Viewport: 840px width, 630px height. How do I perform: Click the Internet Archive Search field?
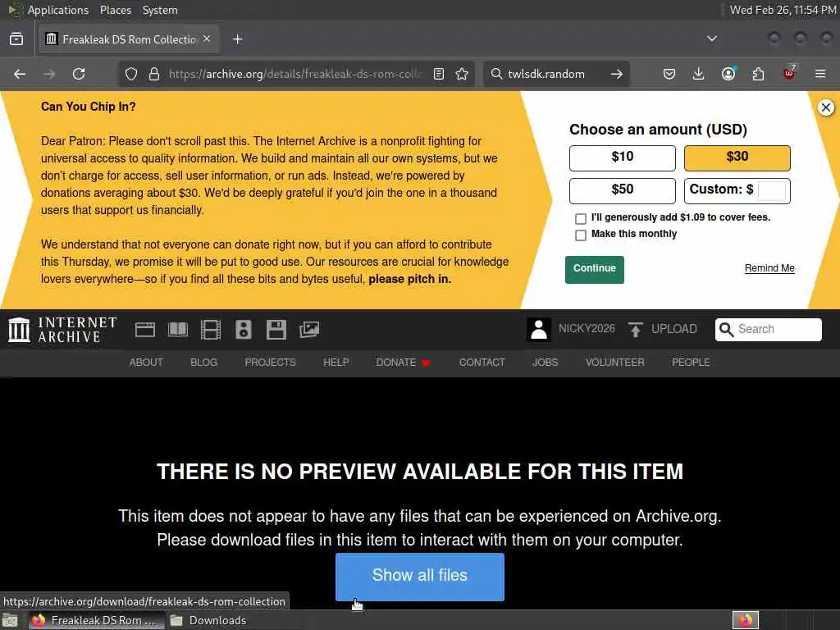768,330
